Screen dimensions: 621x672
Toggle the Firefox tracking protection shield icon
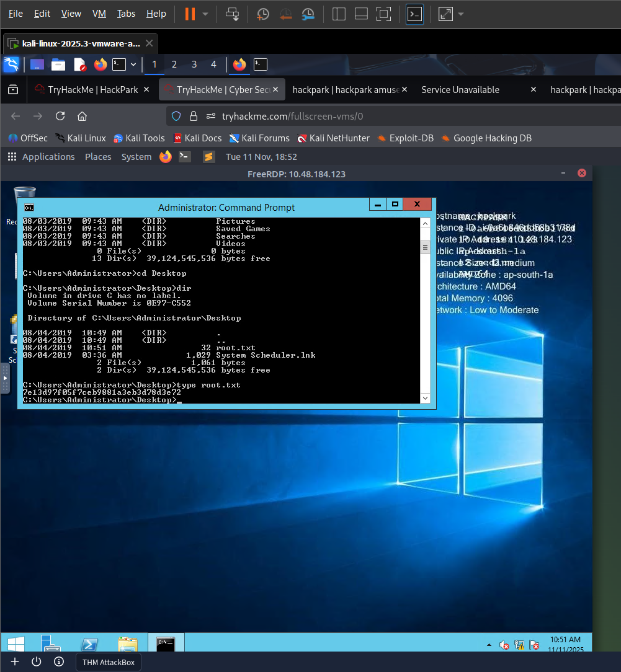point(176,116)
